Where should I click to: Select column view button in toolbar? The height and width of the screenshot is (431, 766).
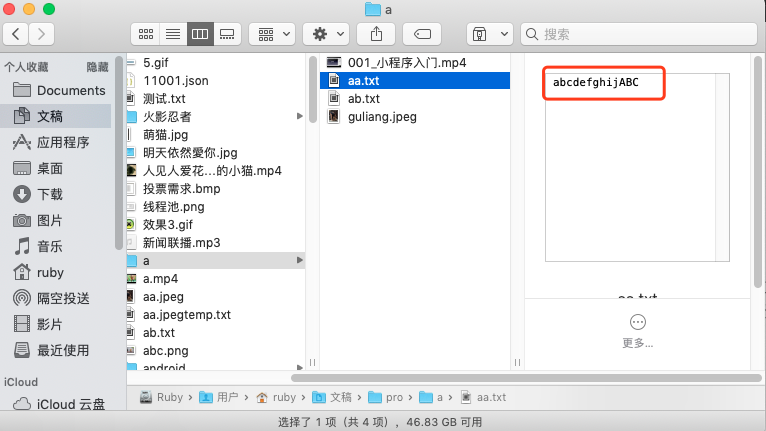pos(200,34)
